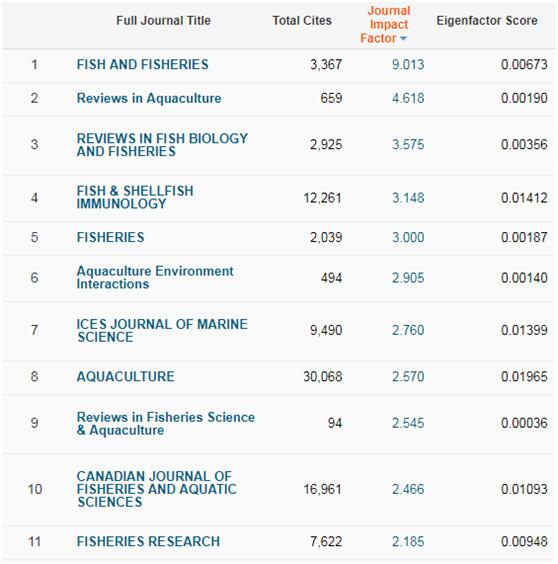
Task: Open FISHERIES RESEARCH journal link
Action: [148, 542]
